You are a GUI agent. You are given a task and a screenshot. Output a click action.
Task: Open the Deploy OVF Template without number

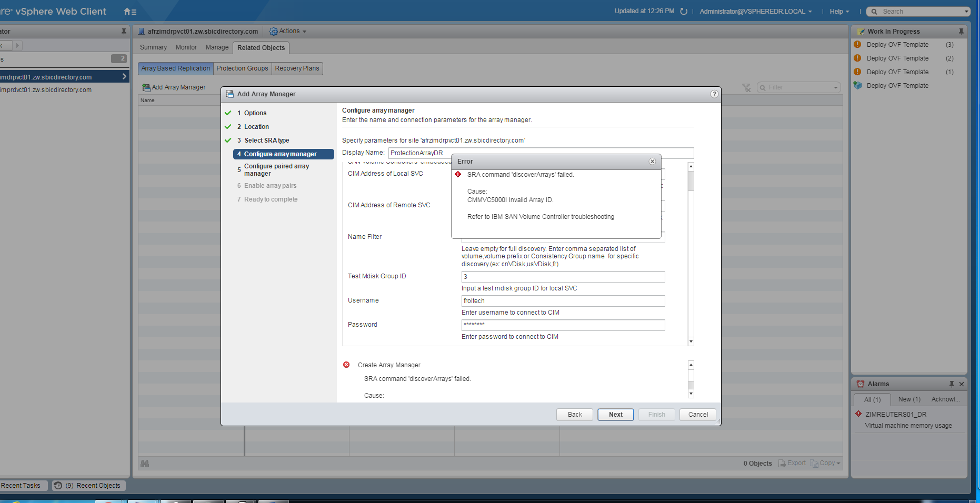(x=897, y=86)
